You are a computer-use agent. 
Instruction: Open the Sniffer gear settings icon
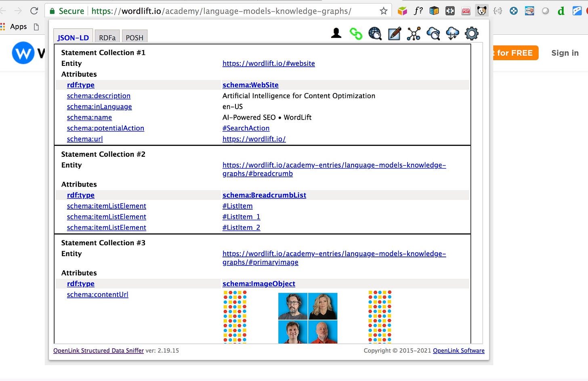click(472, 34)
